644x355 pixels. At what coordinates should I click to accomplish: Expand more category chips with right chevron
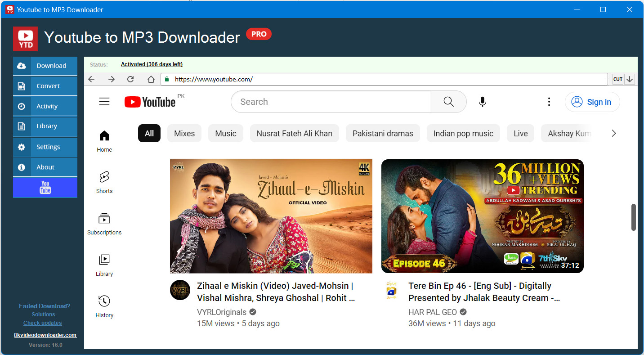pos(614,133)
